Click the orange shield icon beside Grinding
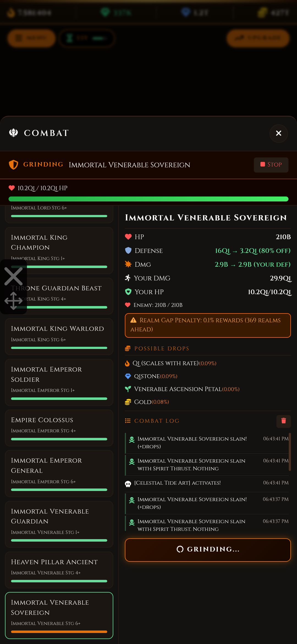Image resolution: width=297 pixels, height=644 pixels. tap(13, 165)
